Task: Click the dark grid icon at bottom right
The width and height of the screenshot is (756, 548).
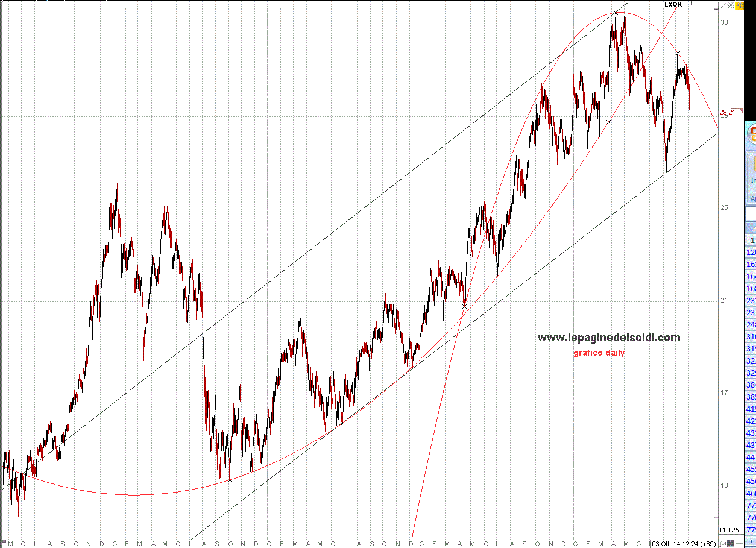Action: pyautogui.click(x=731, y=543)
